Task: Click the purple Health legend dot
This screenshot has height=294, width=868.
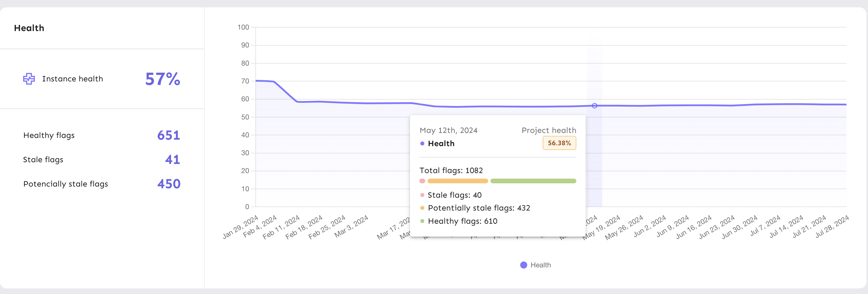Action: point(524,265)
